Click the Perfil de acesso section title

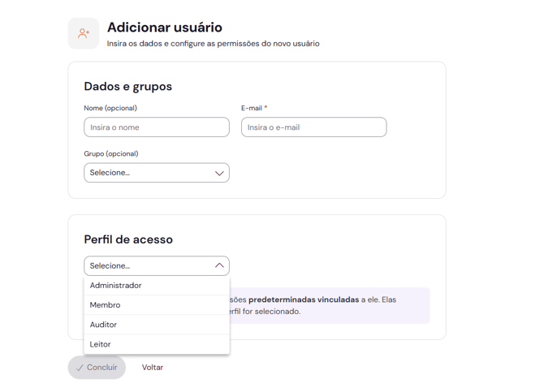(x=128, y=239)
